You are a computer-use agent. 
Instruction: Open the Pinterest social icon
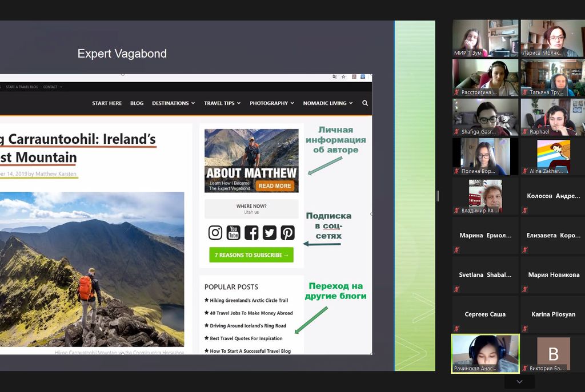coord(288,232)
